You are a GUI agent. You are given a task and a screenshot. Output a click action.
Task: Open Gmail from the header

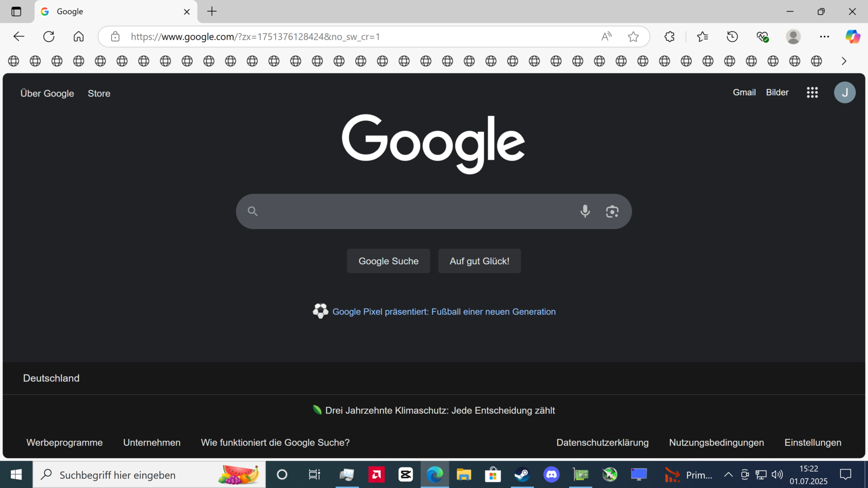tap(744, 92)
